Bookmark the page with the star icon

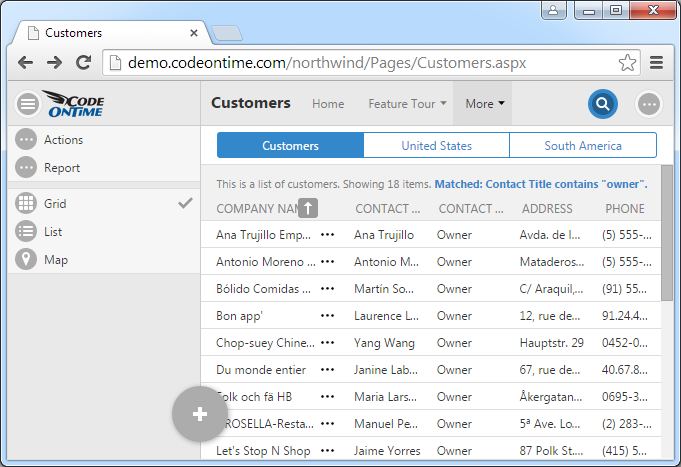pos(627,62)
